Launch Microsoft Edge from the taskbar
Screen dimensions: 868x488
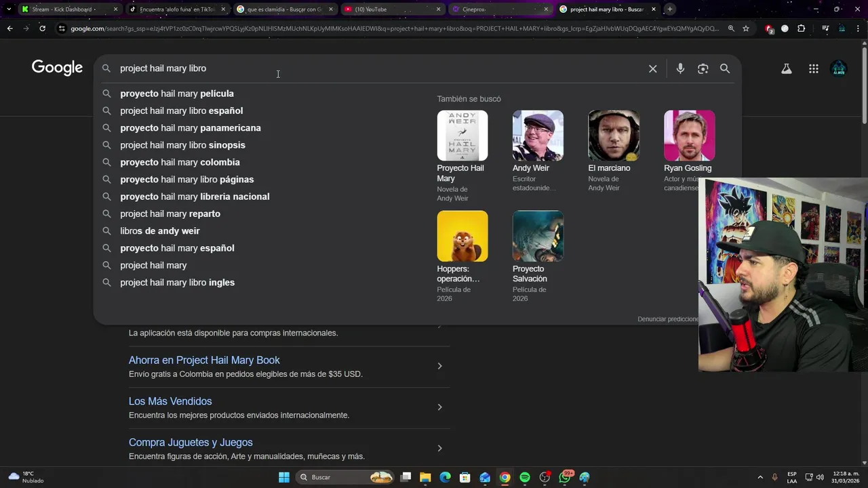pos(445,477)
